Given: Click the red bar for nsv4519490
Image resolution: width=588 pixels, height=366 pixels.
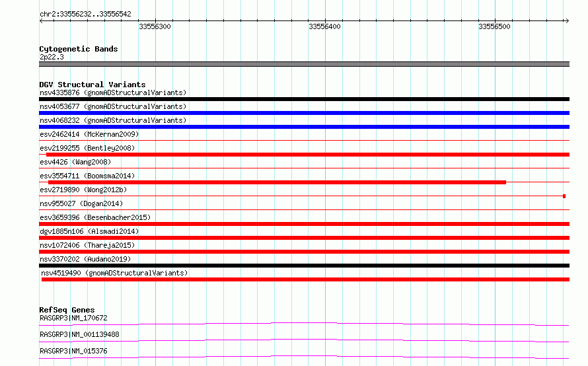Looking at the screenshot, I should [305, 279].
